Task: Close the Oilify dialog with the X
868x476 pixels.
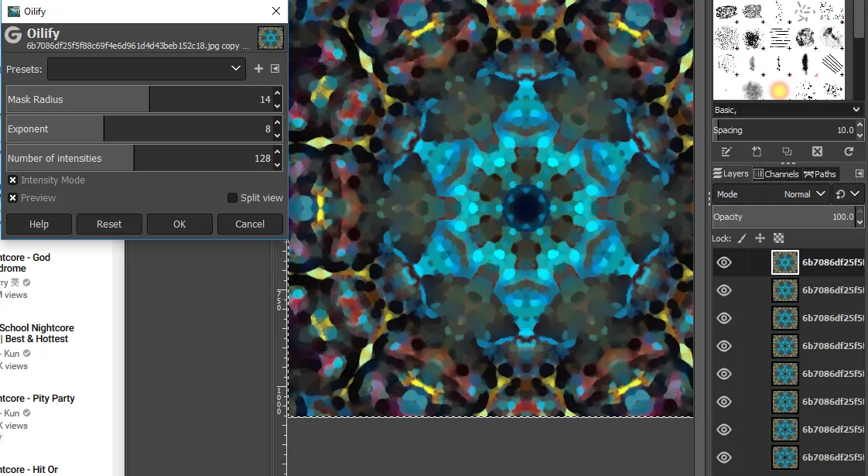Action: click(276, 11)
